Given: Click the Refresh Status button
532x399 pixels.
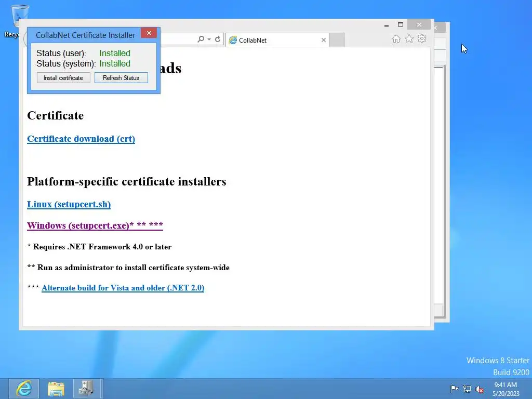Looking at the screenshot, I should 121,78.
